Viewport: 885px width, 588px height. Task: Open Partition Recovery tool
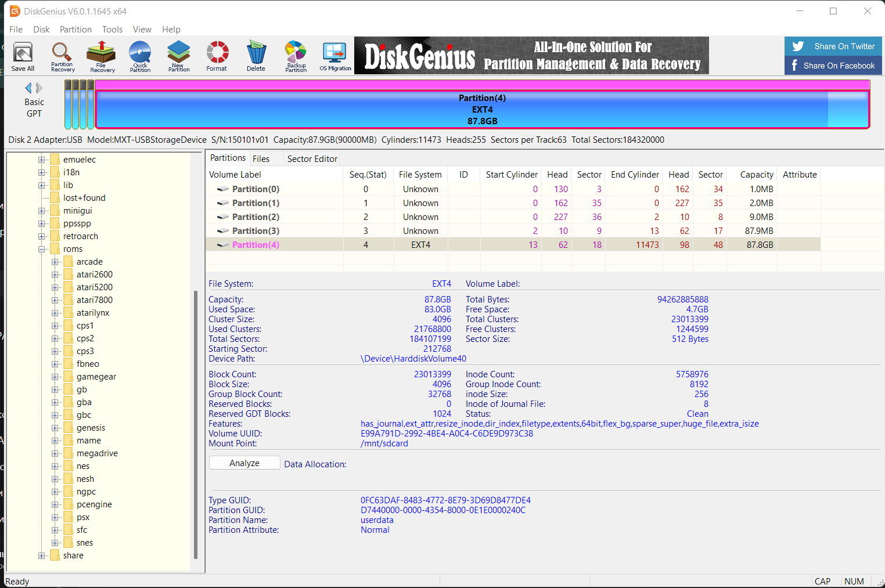tap(62, 56)
